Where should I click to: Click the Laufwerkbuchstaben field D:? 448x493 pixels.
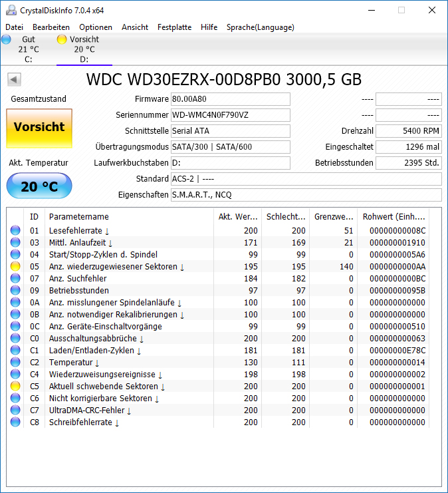(x=230, y=163)
